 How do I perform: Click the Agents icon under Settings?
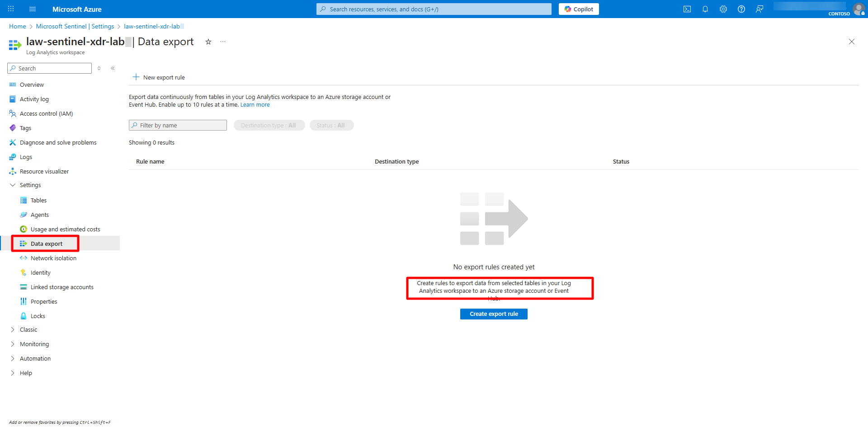point(24,215)
